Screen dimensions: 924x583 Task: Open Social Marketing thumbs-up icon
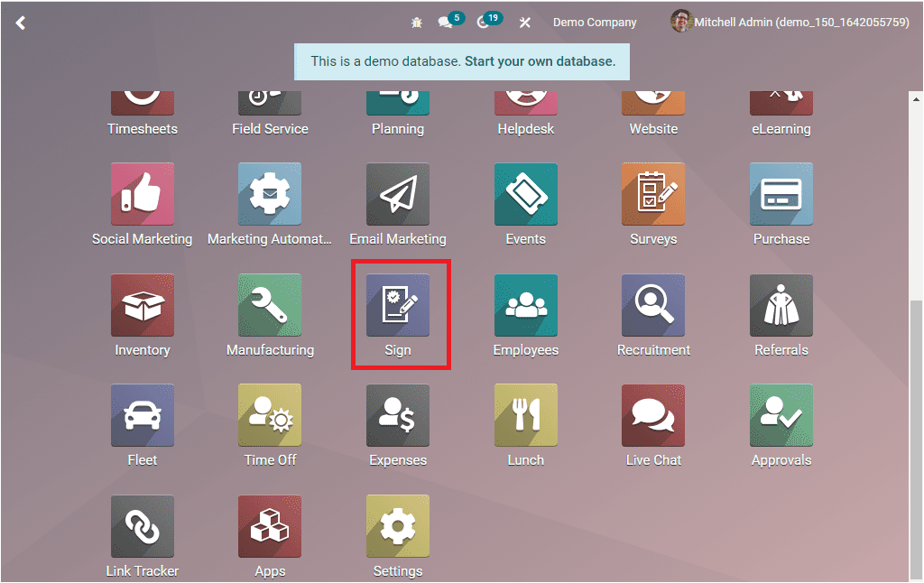142,194
